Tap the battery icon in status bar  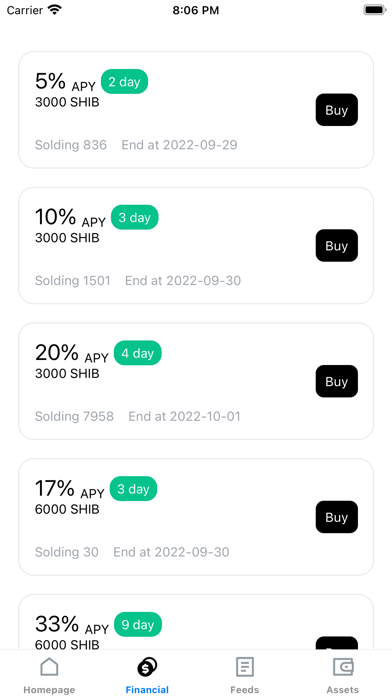[375, 10]
